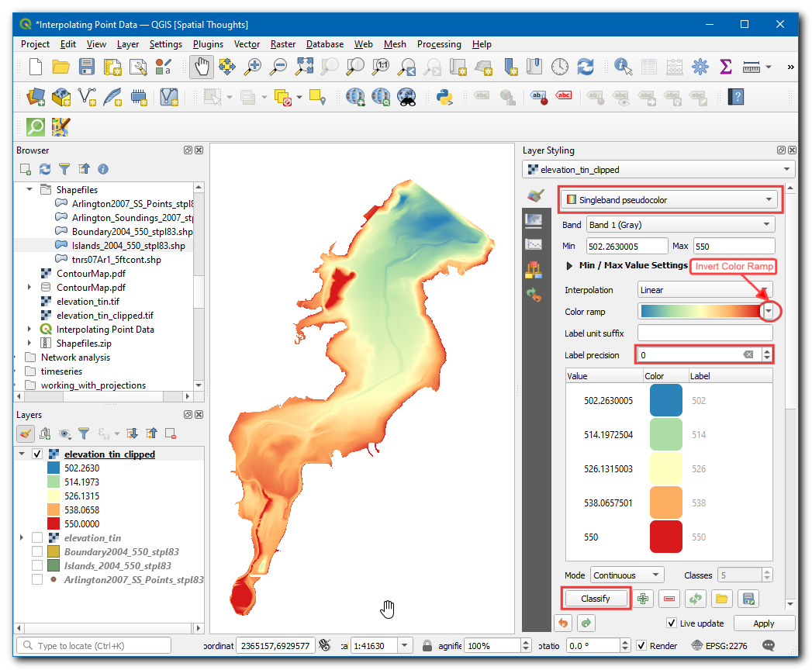Screen dimensions: 812x670
Task: Toggle the Live update checkbox
Action: [x=672, y=623]
